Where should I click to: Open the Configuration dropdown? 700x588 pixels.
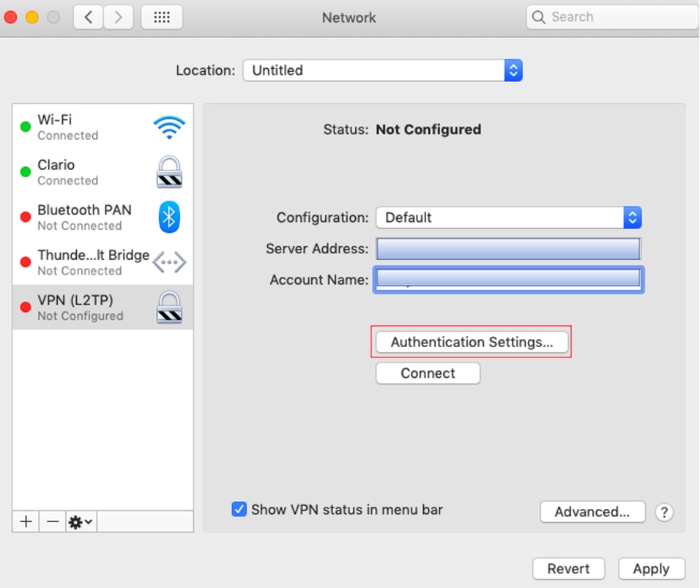pos(509,217)
